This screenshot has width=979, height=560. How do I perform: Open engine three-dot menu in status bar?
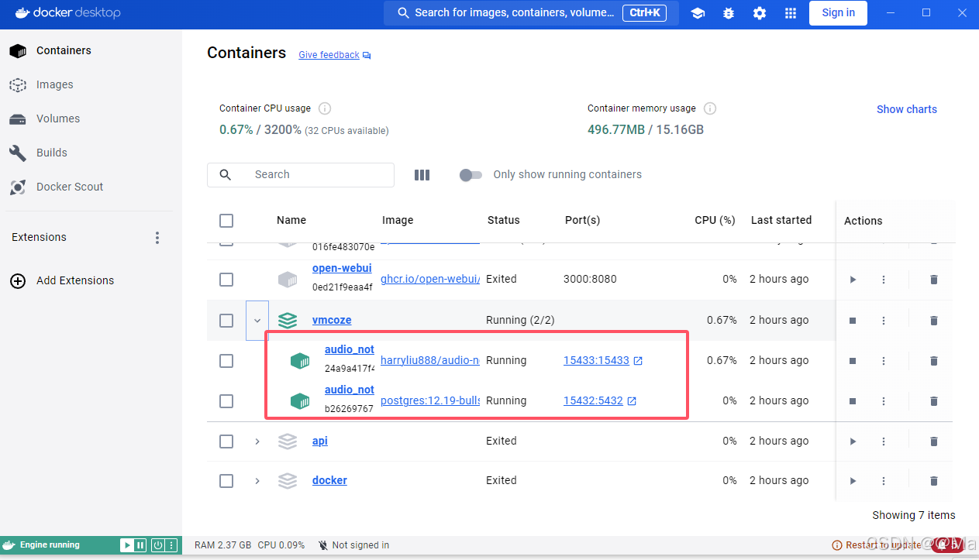coord(171,545)
